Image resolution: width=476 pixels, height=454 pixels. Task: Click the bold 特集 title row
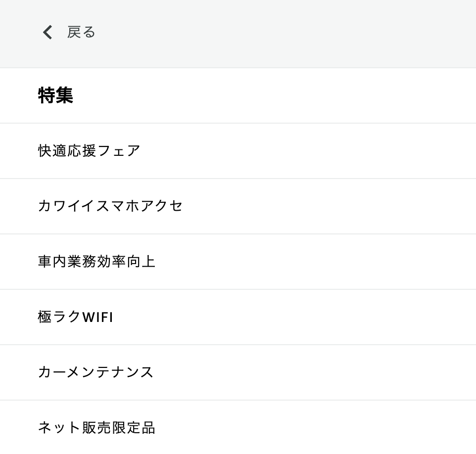point(238,95)
